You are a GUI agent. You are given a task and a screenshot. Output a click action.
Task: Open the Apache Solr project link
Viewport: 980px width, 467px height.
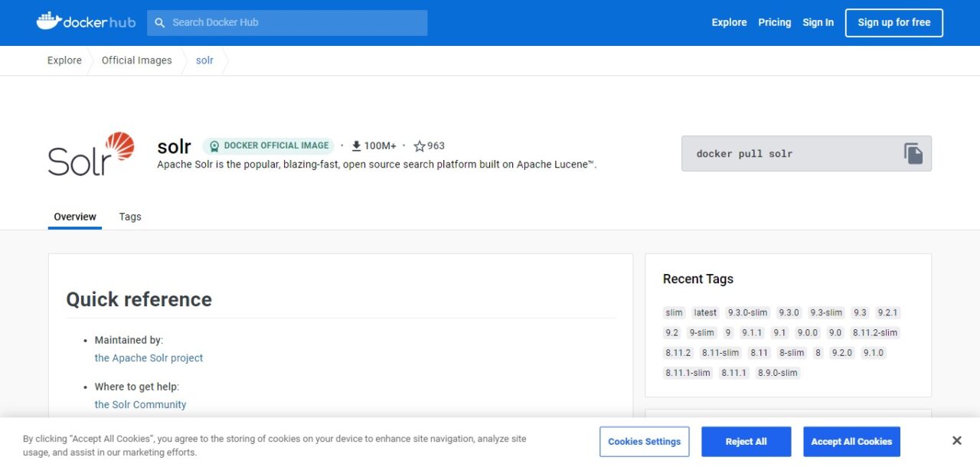[x=149, y=358]
